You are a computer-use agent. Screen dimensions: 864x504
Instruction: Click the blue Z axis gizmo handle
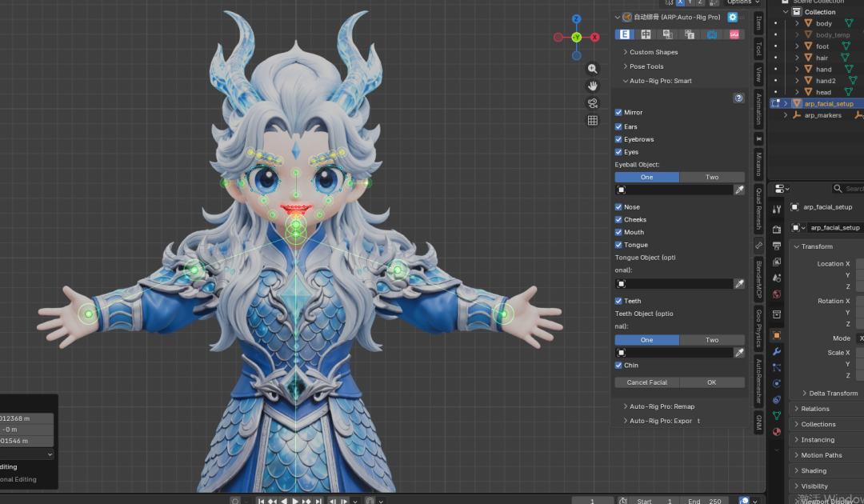pos(576,18)
